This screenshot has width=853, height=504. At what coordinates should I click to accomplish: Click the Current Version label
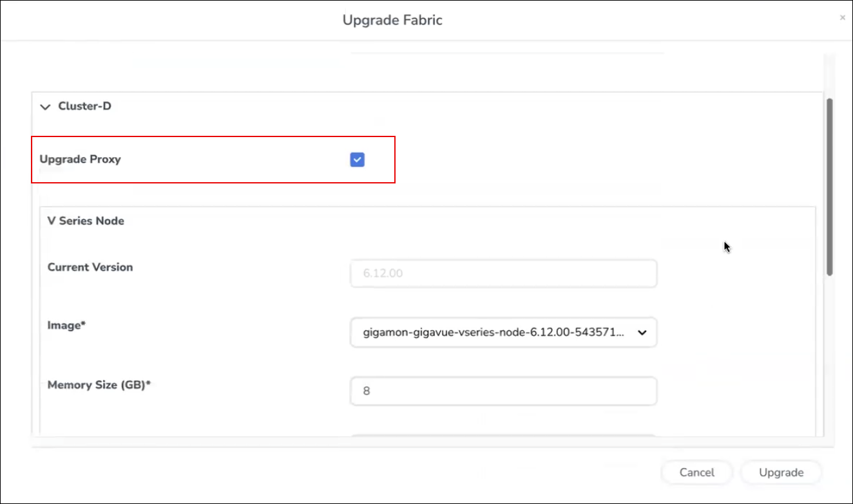tap(90, 267)
